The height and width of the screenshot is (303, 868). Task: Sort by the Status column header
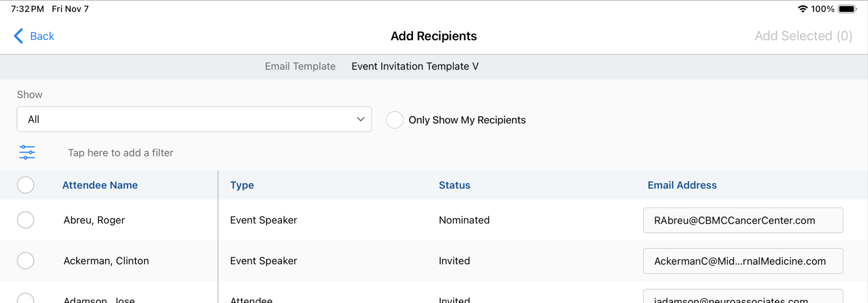click(x=454, y=185)
